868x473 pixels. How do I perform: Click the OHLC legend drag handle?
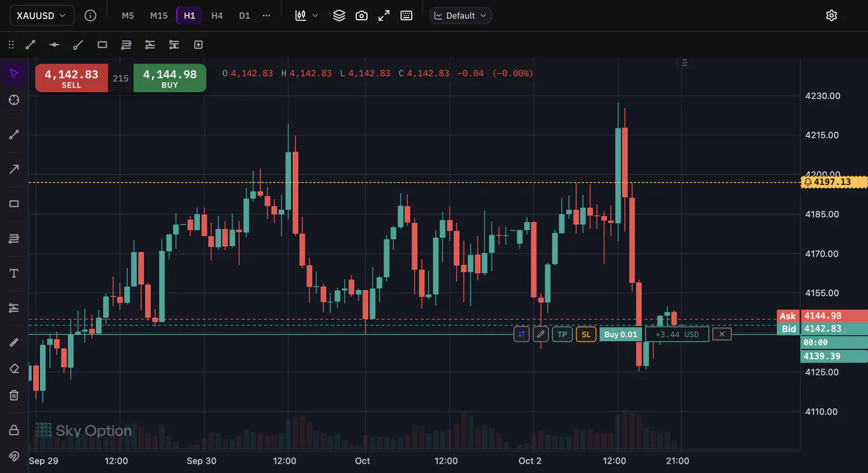tap(685, 62)
